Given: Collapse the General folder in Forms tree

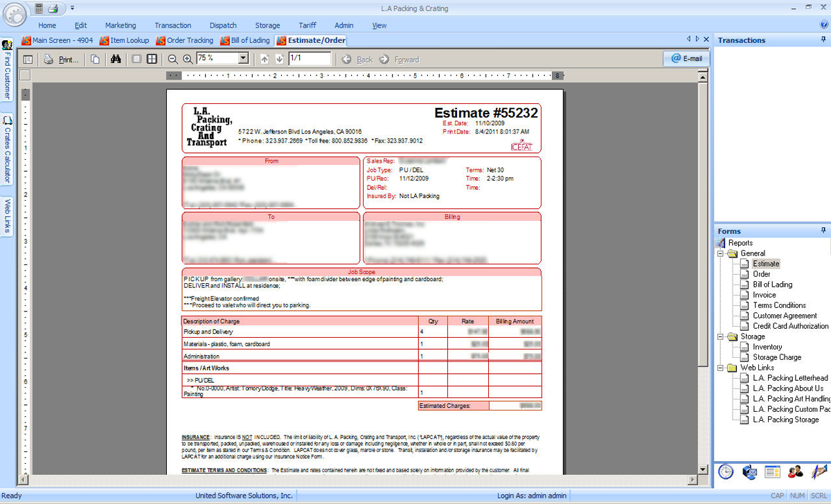Looking at the screenshot, I should 720,253.
